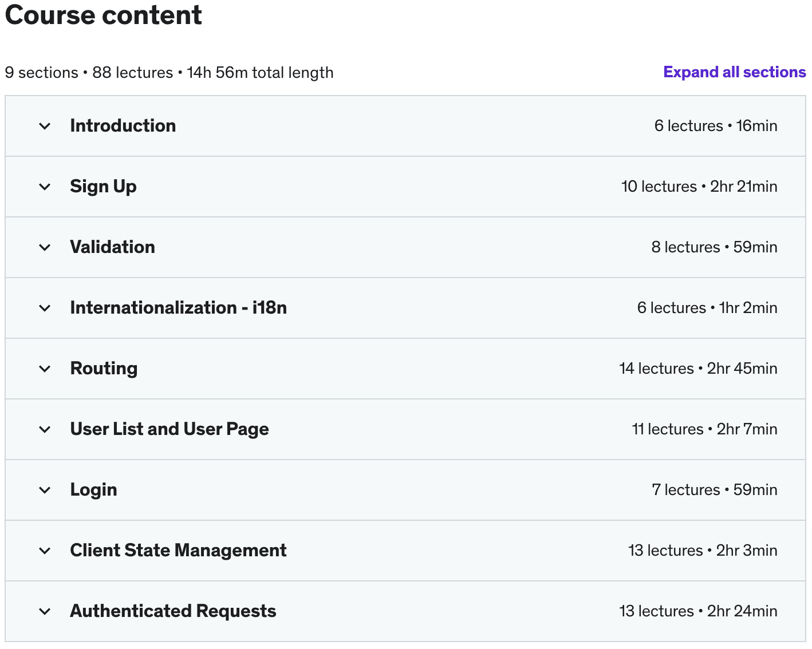Expand all sections of the course
The height and width of the screenshot is (649, 812).
734,72
